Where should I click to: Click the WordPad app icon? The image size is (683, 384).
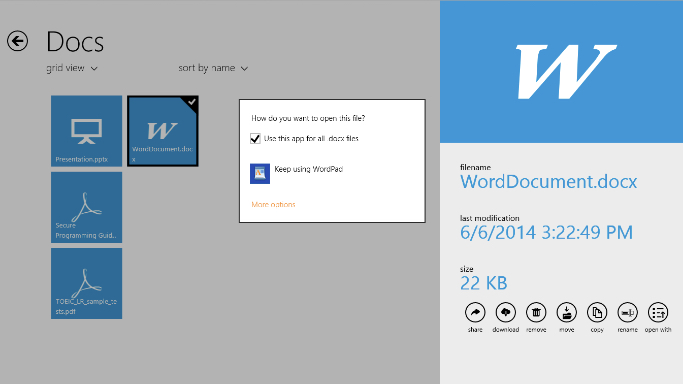click(x=260, y=174)
